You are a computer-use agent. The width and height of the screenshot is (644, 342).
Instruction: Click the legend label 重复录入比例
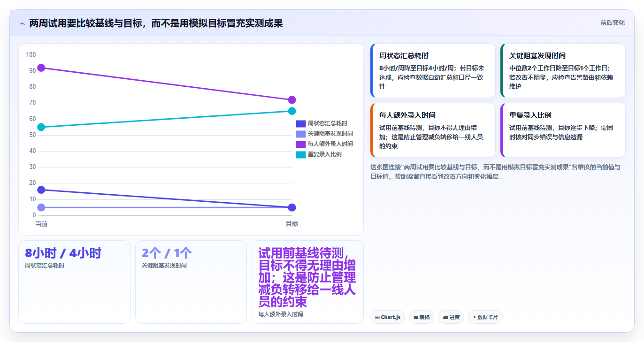click(324, 154)
